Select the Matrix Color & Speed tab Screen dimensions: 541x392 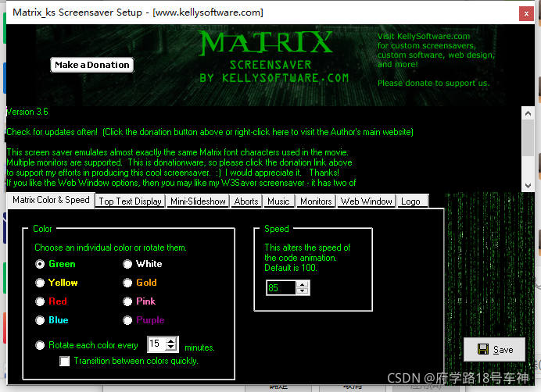pyautogui.click(x=51, y=200)
